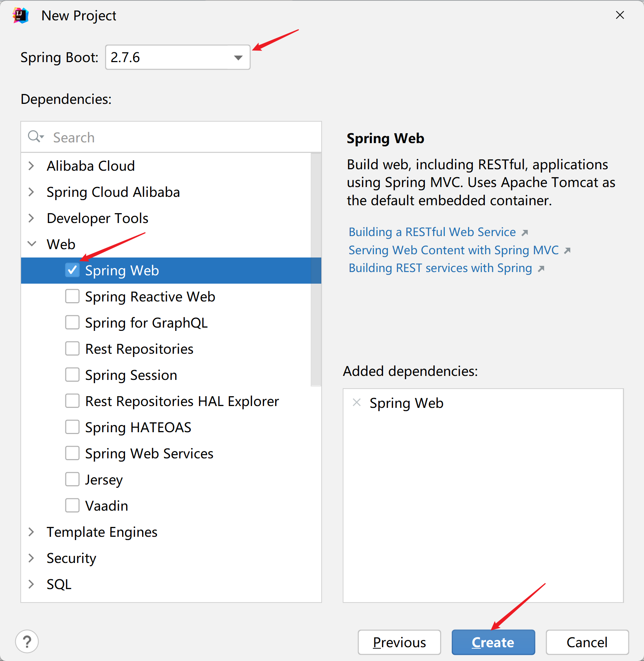Viewport: 644px width, 661px height.
Task: Click the Web category label
Action: [x=61, y=244]
